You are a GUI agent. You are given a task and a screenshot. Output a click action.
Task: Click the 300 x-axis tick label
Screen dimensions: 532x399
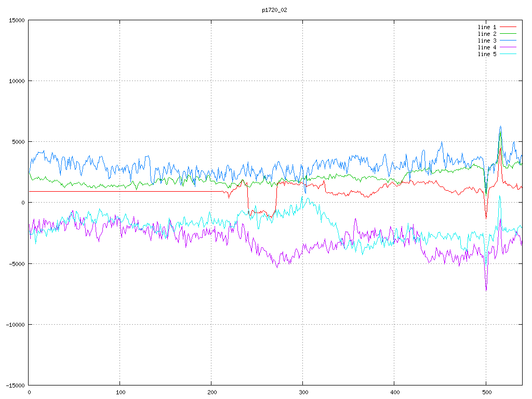pos(303,393)
